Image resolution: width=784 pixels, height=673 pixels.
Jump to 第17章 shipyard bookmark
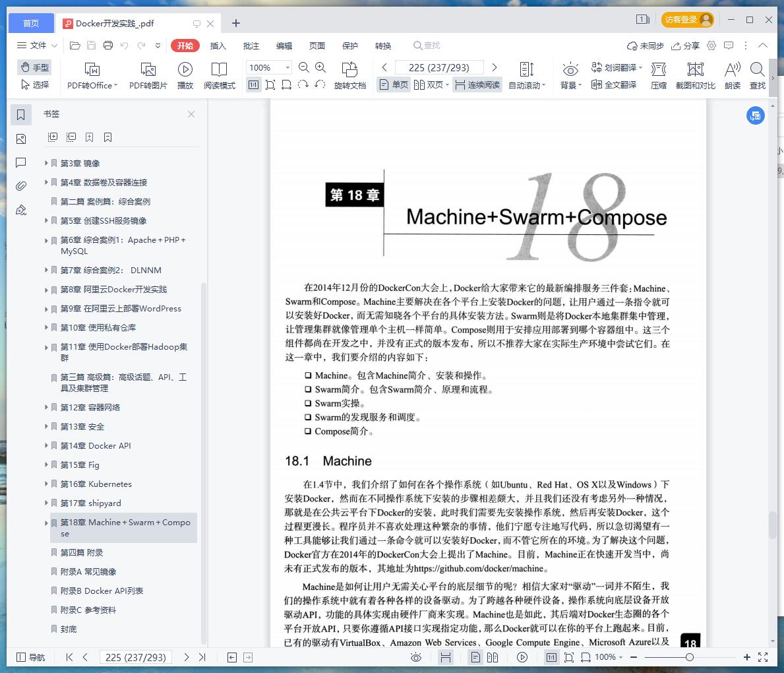pos(90,503)
